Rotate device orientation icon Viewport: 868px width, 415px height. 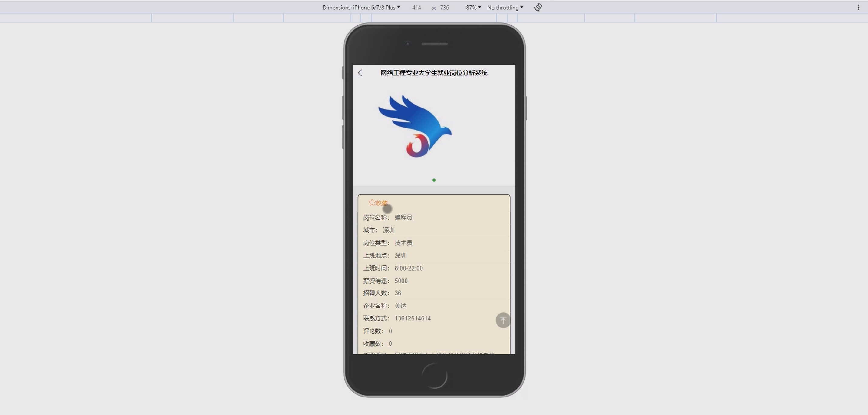coord(538,7)
